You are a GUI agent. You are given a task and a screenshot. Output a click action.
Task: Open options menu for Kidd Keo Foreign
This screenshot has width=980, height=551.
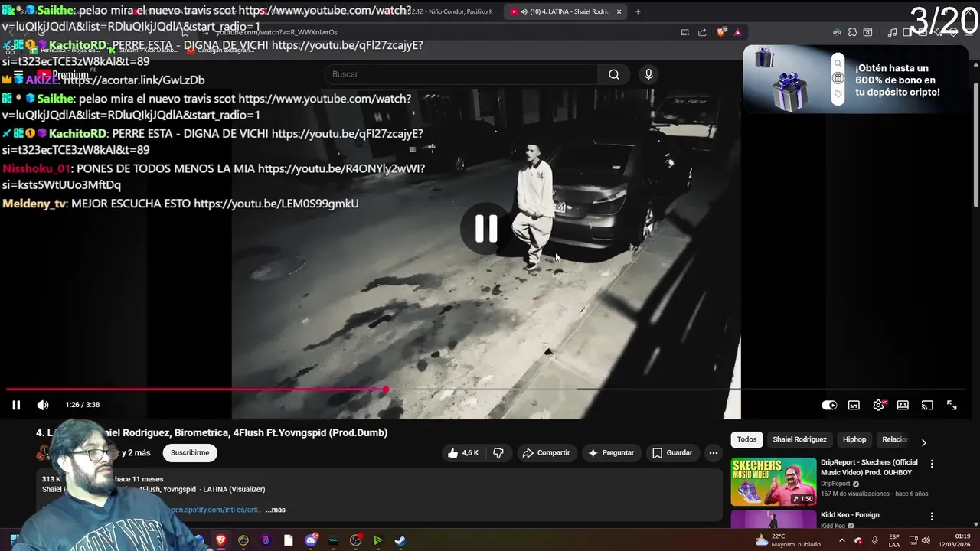[x=932, y=517]
